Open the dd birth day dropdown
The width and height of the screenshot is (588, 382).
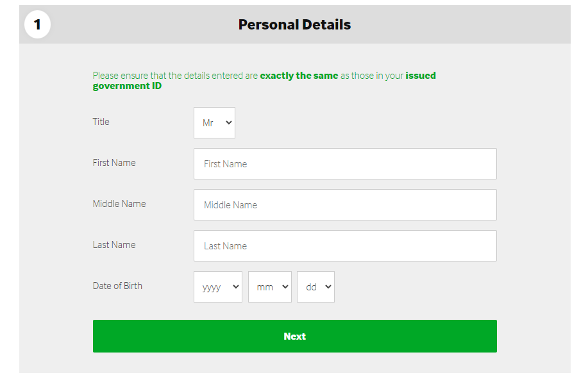tap(315, 286)
